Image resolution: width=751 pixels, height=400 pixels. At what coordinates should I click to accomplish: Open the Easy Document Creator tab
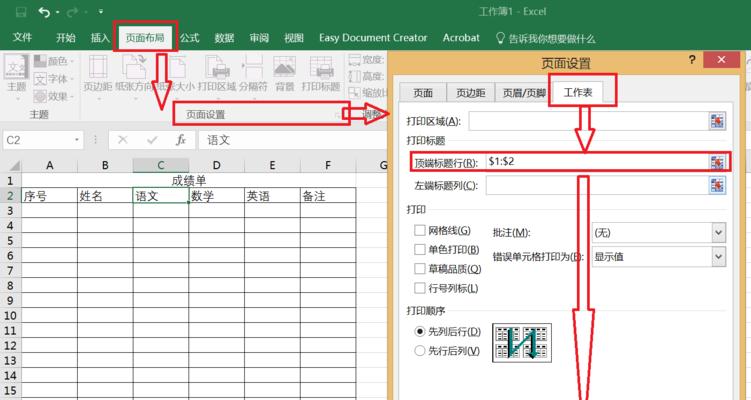point(373,38)
